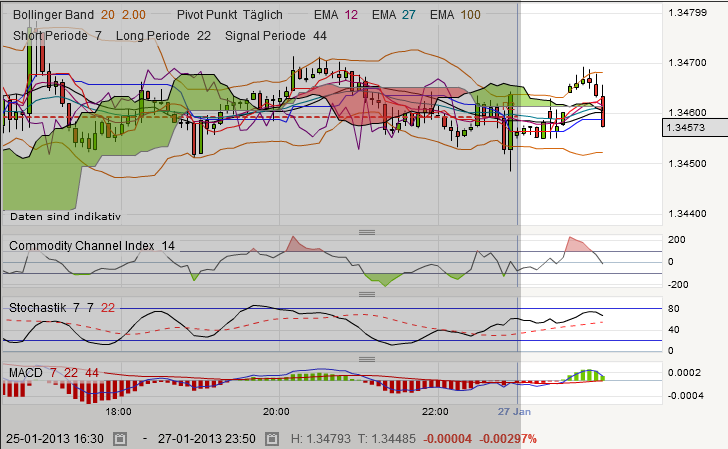Select the Pivot Punkt Täglich label
Screen dimensions: 728x449
click(230, 15)
